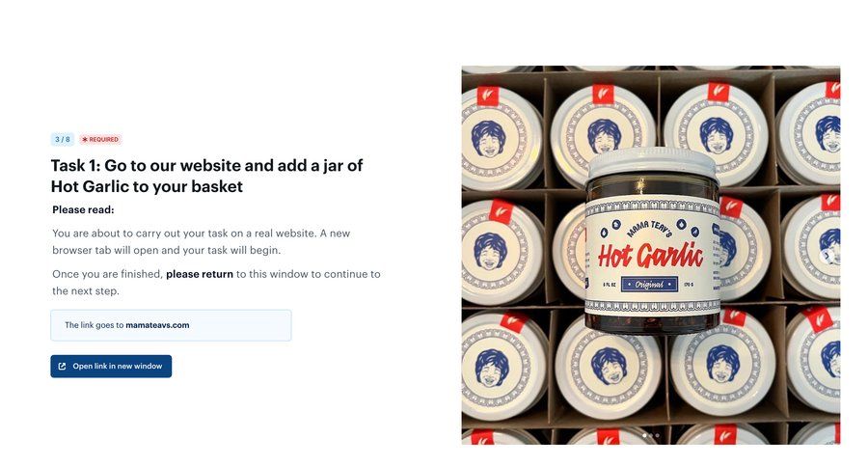Select the first carousel dot under the image
The height and width of the screenshot is (467, 868).
[x=644, y=435]
